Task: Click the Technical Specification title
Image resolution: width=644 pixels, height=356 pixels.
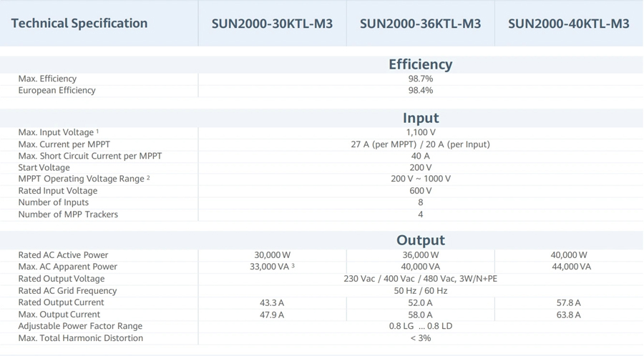Action: click(x=79, y=23)
